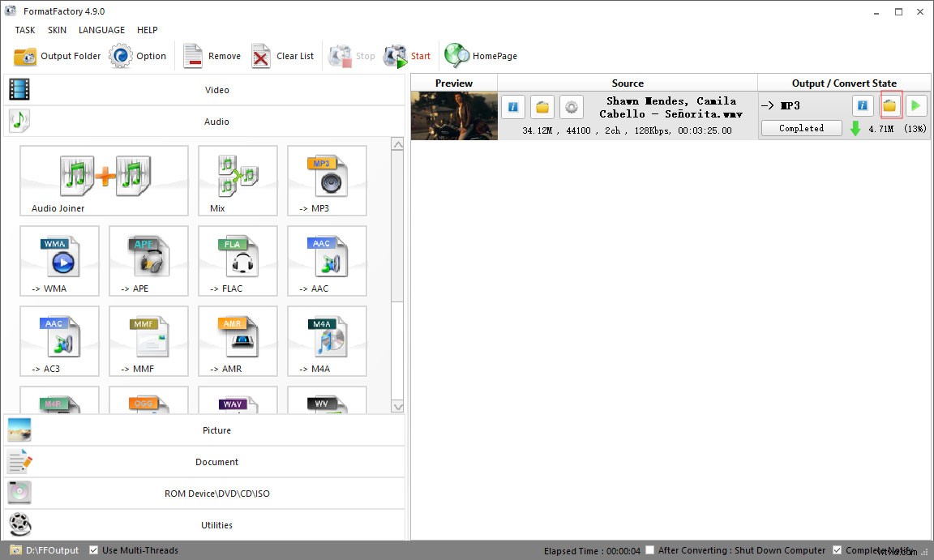
Task: Open the SKIN menu
Action: coord(56,30)
